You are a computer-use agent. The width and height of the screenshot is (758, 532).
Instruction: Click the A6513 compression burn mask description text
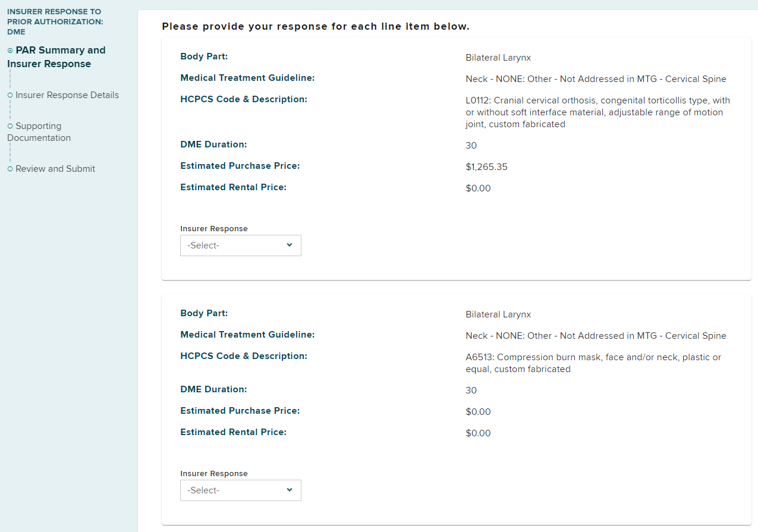tap(593, 363)
